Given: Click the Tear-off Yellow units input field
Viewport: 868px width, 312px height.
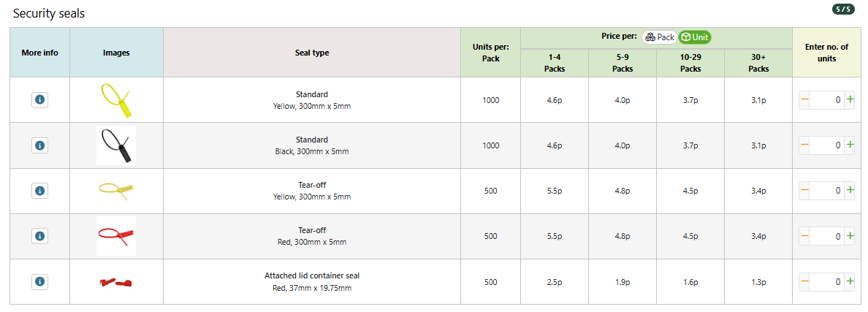Looking at the screenshot, I should point(828,191).
